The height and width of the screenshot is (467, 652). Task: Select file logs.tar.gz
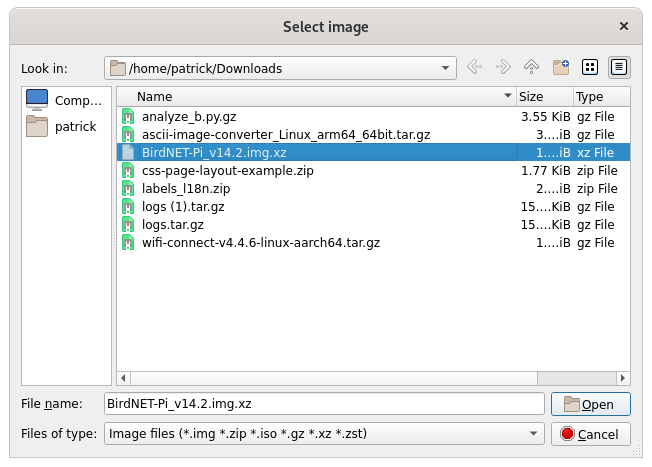tap(173, 225)
